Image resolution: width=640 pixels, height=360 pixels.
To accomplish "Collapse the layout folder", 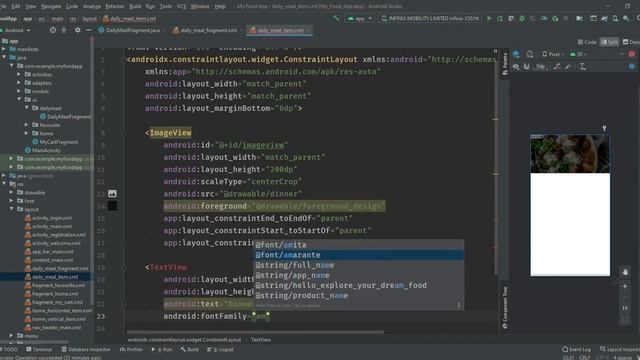I will click(x=11, y=209).
